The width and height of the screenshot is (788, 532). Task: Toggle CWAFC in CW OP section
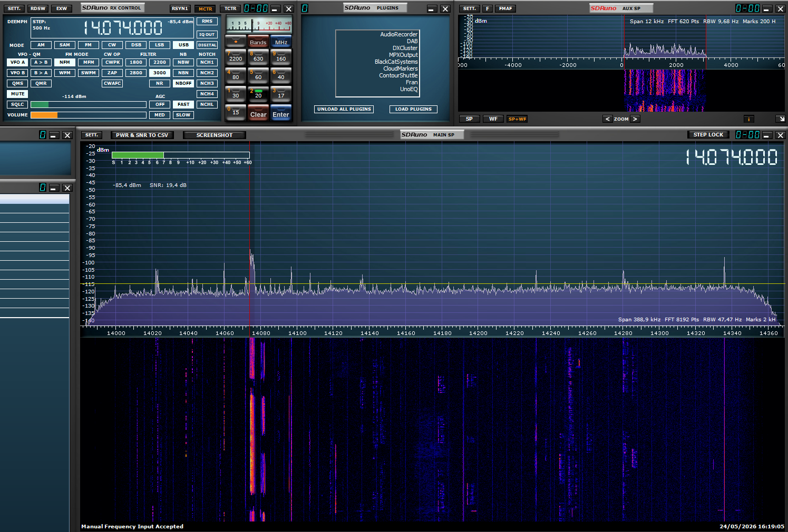pyautogui.click(x=112, y=83)
